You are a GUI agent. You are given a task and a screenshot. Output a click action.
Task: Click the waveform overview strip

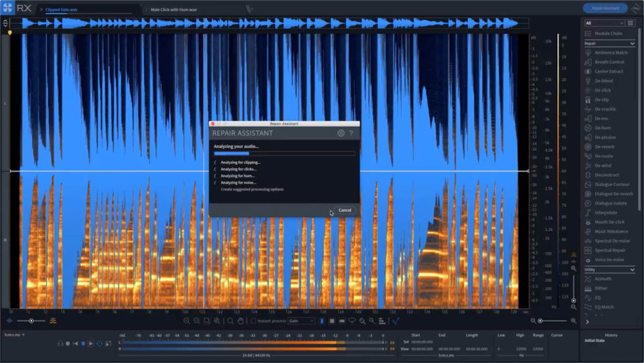(269, 23)
